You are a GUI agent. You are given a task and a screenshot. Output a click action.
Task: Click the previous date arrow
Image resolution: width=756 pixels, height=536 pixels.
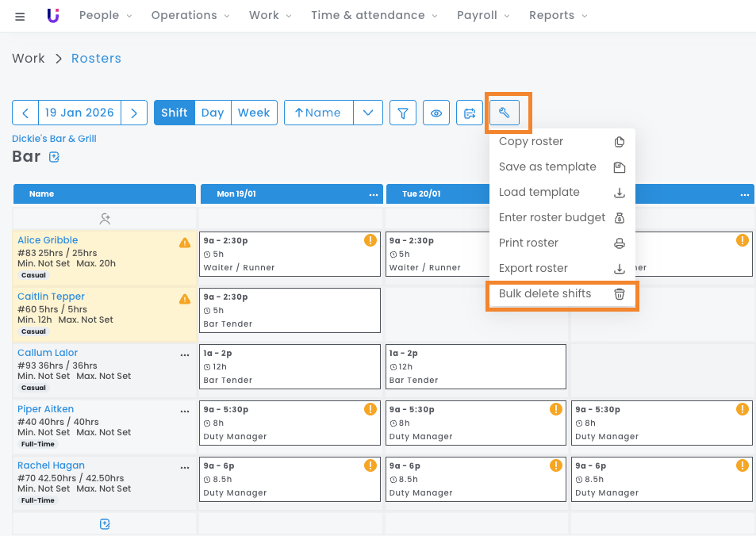(x=25, y=113)
